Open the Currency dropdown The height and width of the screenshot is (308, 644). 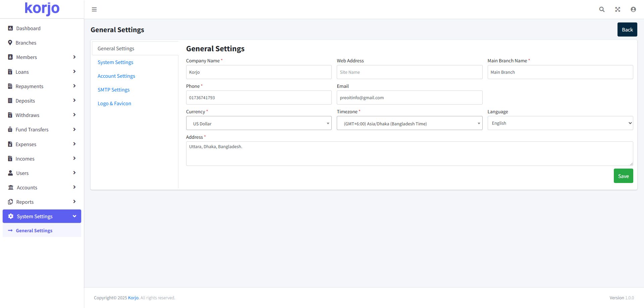pos(259,123)
